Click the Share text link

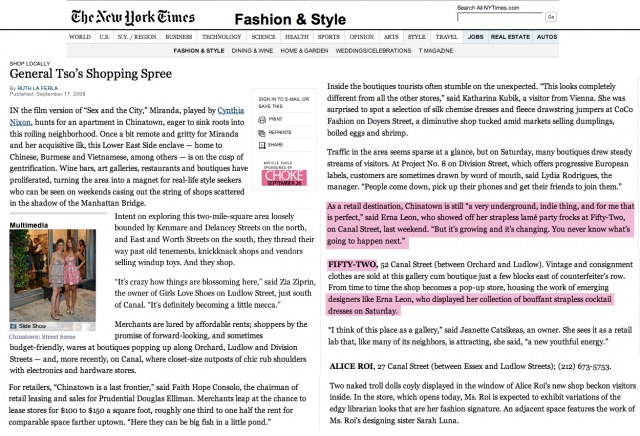pos(276,145)
